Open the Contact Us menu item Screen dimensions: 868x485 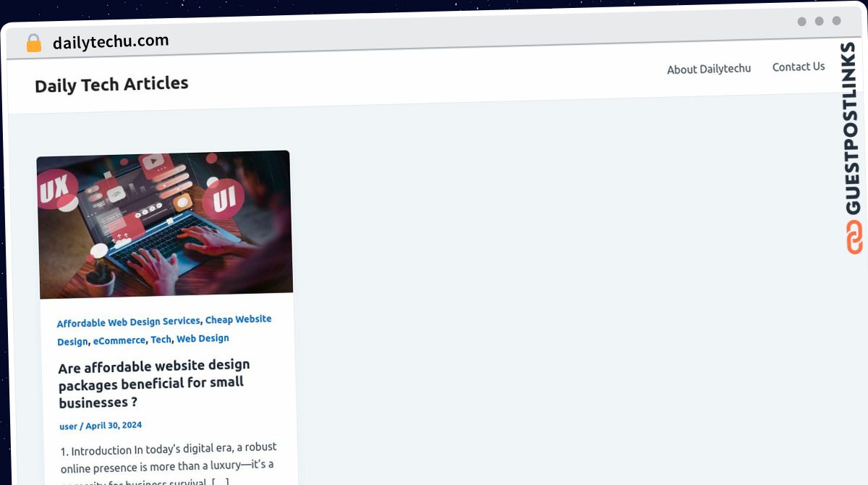799,67
